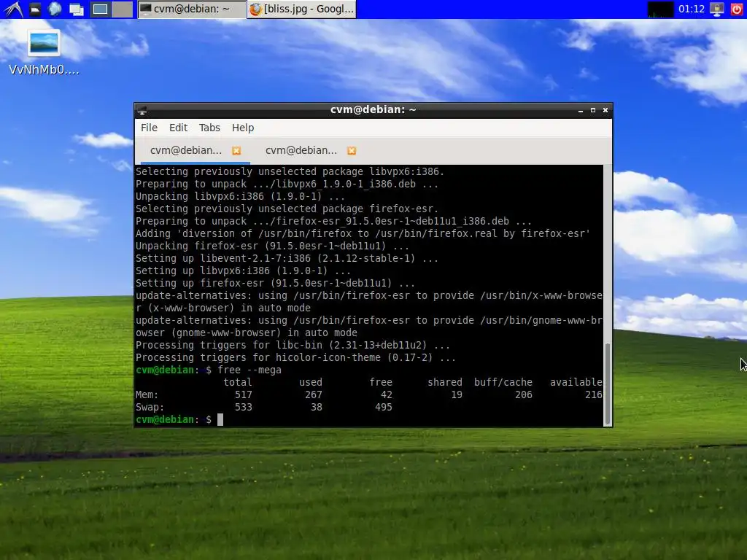Click the 01:12 panel clock
This screenshot has width=747, height=560.
pos(692,9)
